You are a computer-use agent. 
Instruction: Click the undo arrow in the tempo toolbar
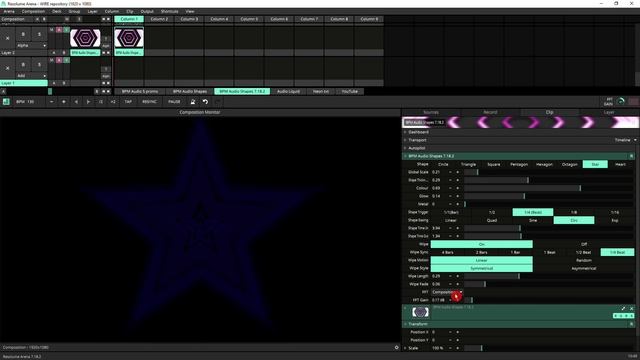205,102
